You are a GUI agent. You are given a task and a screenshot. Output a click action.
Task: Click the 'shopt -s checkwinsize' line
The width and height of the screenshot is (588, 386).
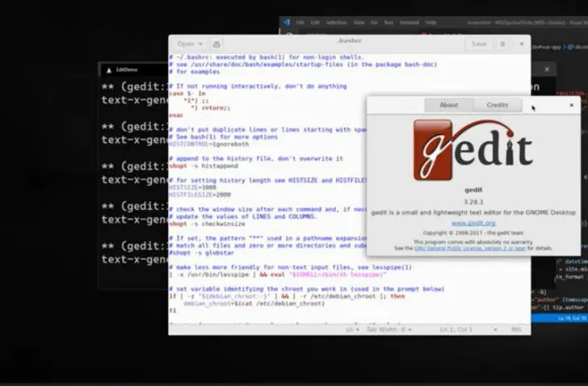click(x=208, y=224)
